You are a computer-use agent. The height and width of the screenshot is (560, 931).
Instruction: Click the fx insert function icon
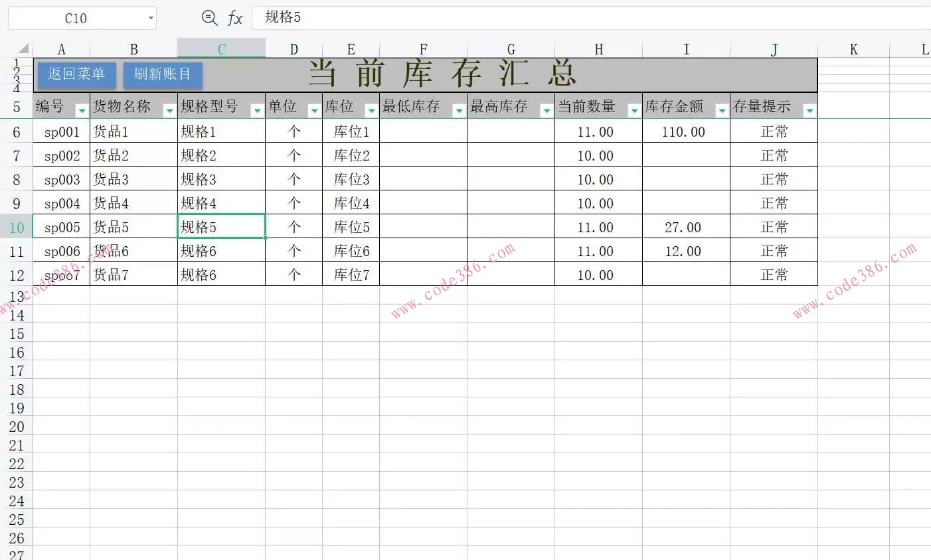coord(236,18)
